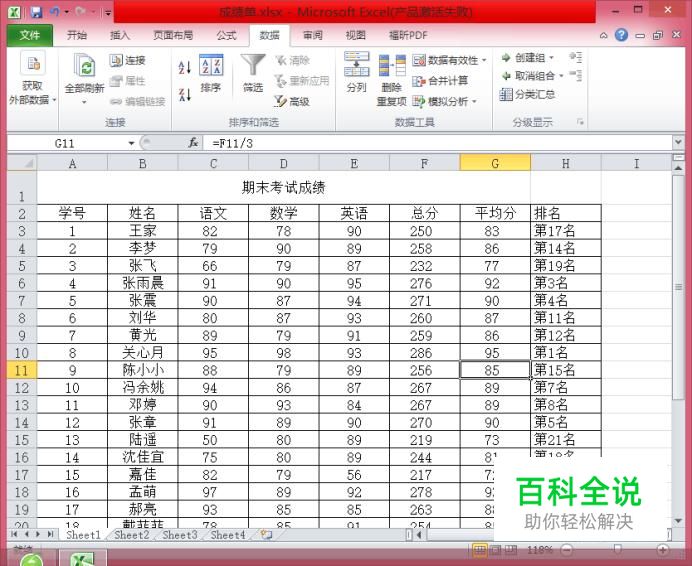Click the vertical scrollbar up arrow

click(x=678, y=168)
